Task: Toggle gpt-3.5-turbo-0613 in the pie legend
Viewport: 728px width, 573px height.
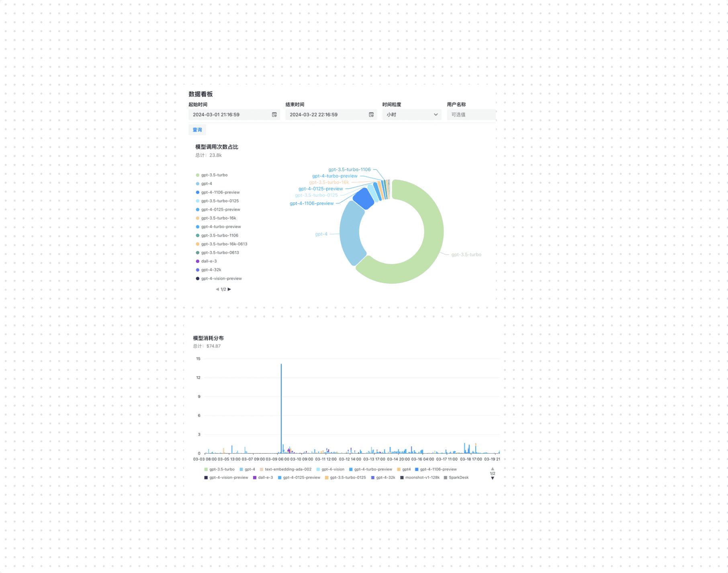Action: click(217, 253)
